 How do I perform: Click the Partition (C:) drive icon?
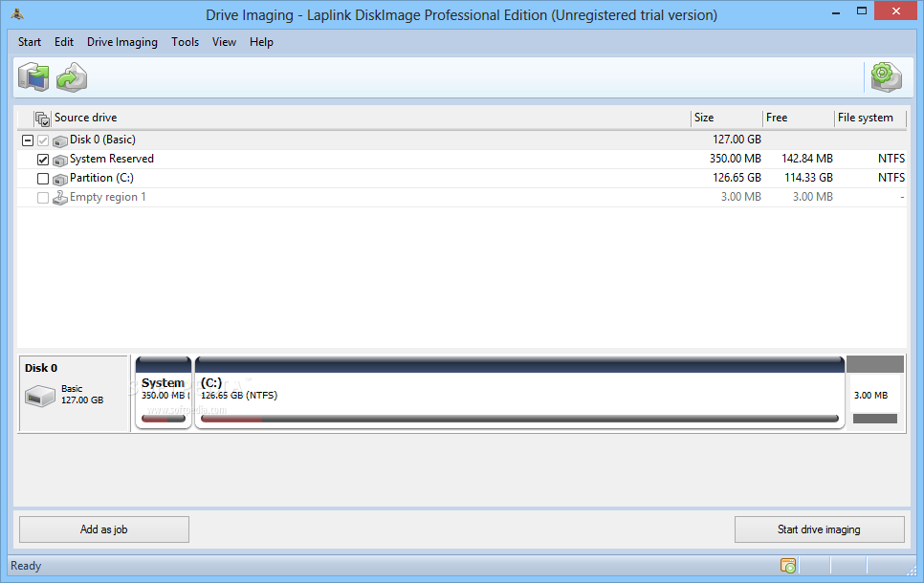click(x=60, y=179)
